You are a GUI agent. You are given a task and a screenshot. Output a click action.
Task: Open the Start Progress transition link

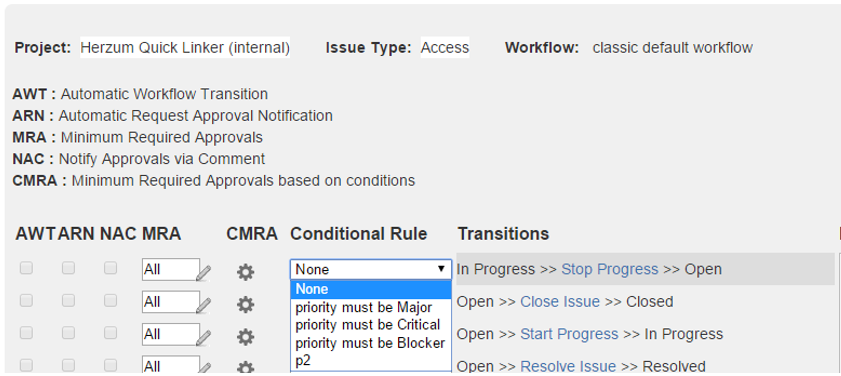(569, 334)
